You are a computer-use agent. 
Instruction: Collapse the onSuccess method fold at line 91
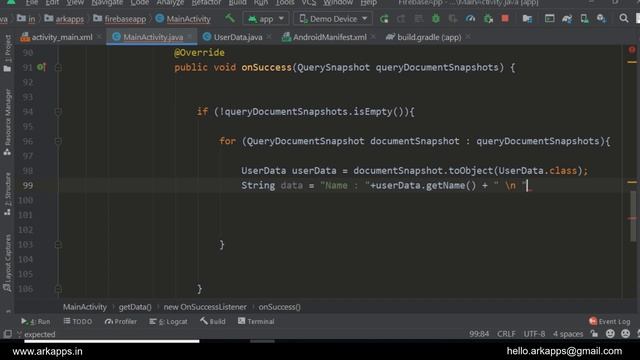(58, 67)
